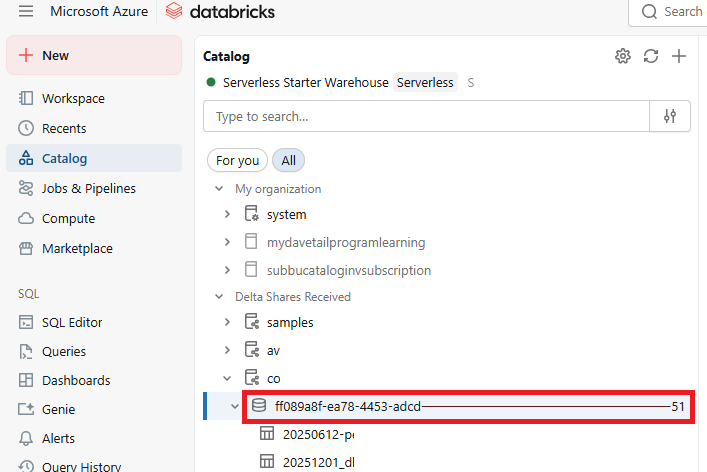Expand the samples share
This screenshot has height=472, width=707.
227,322
